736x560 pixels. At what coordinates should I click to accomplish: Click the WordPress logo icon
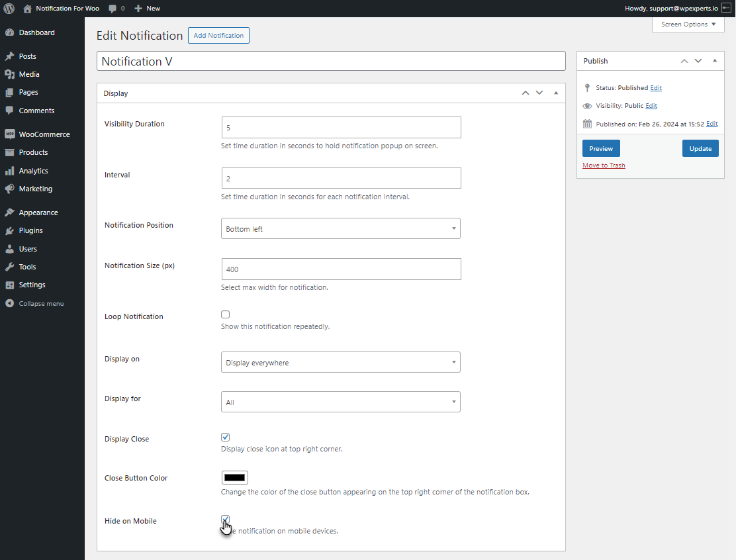point(9,9)
